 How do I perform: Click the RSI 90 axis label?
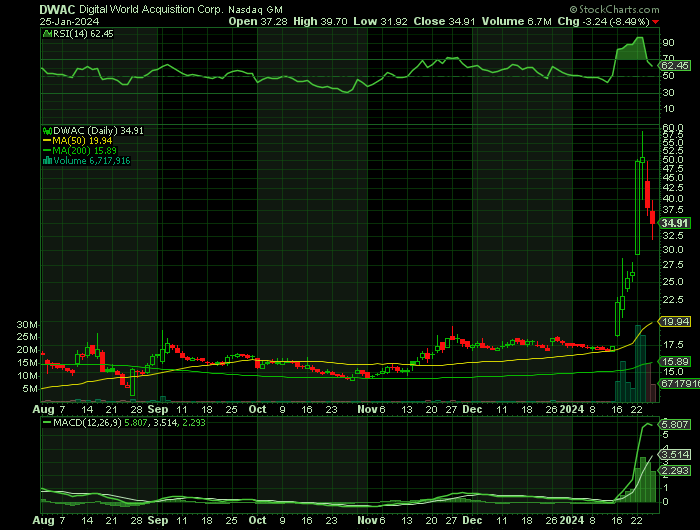(x=668, y=43)
